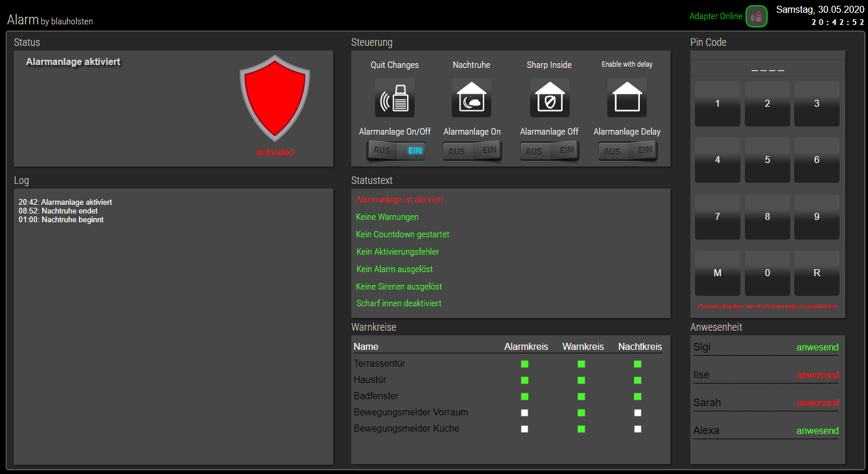Click Terrassentür Warnkreis green indicator

[x=581, y=364]
